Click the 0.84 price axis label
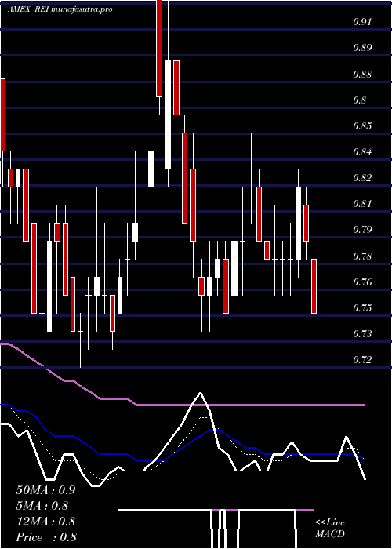The image size is (392, 549). pos(362,152)
